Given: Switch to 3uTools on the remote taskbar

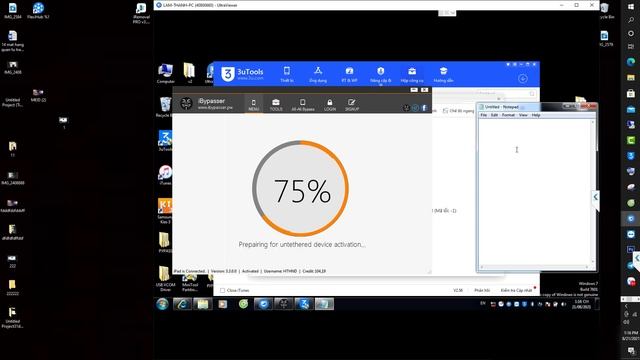Looking at the screenshot, I should coord(304,304).
